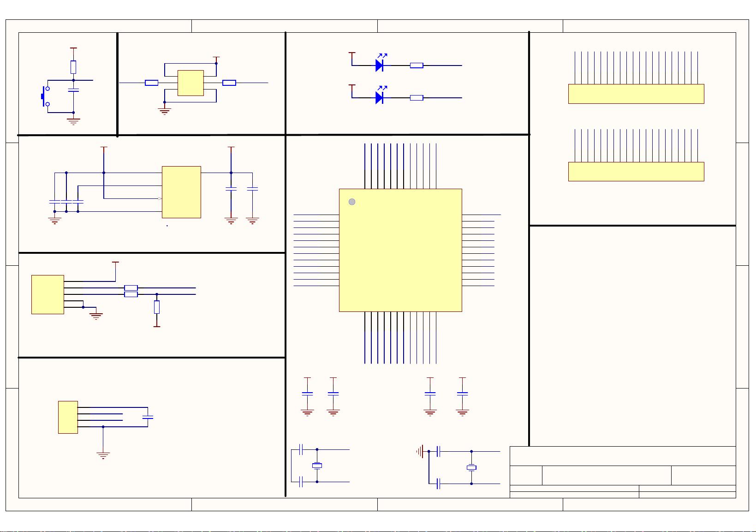756x532 pixels.
Task: Select the resistor following the lower LED
Action: [417, 98]
